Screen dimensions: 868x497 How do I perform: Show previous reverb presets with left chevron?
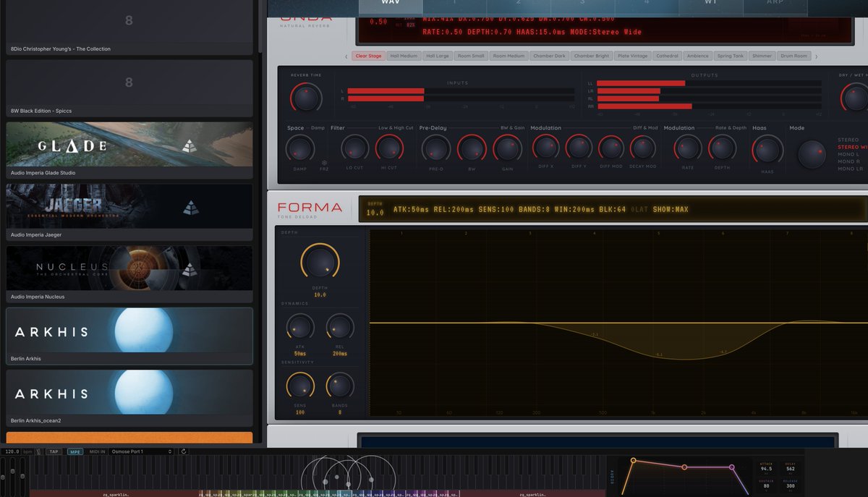point(347,56)
